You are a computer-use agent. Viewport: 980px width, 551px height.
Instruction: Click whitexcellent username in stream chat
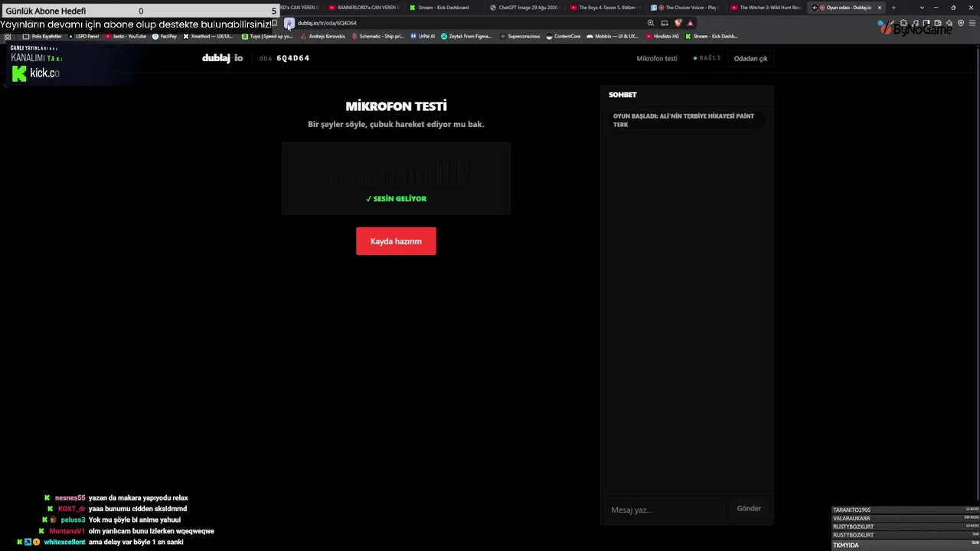click(64, 542)
